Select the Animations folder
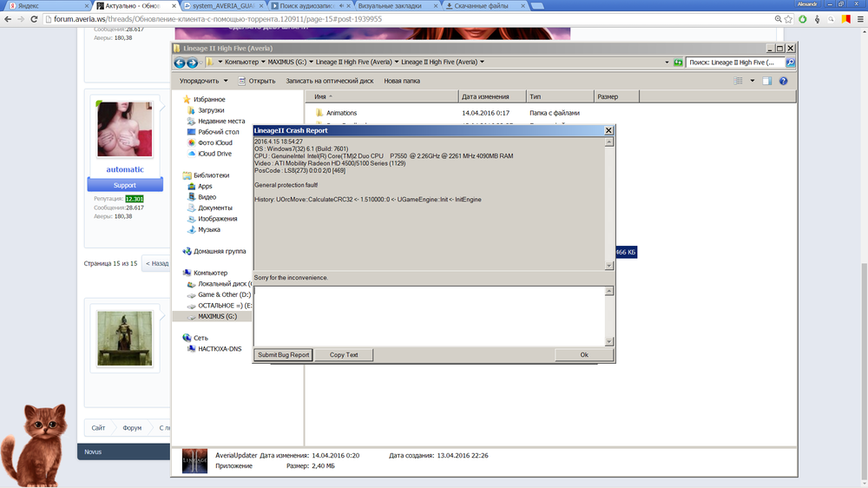This screenshot has height=488, width=868. (x=341, y=113)
